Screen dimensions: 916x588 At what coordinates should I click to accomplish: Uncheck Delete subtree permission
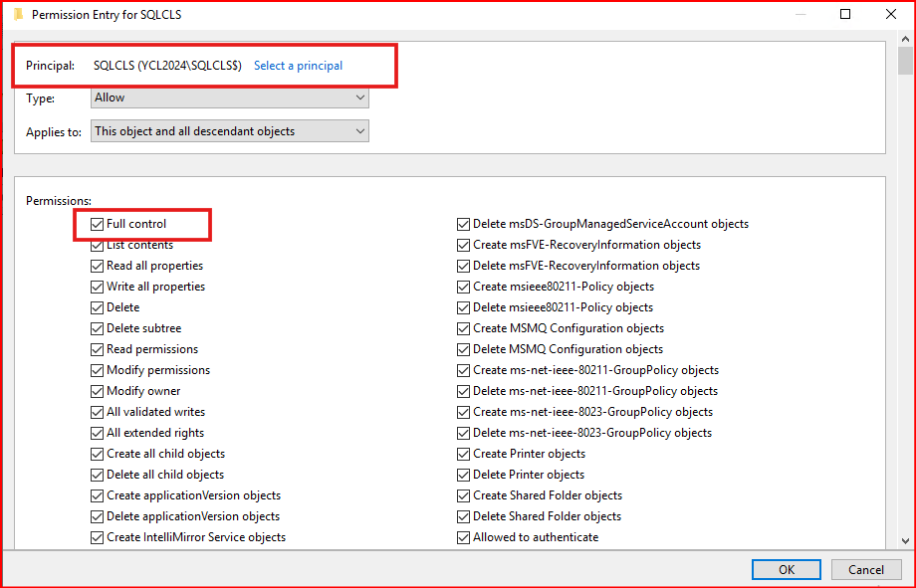(x=98, y=328)
